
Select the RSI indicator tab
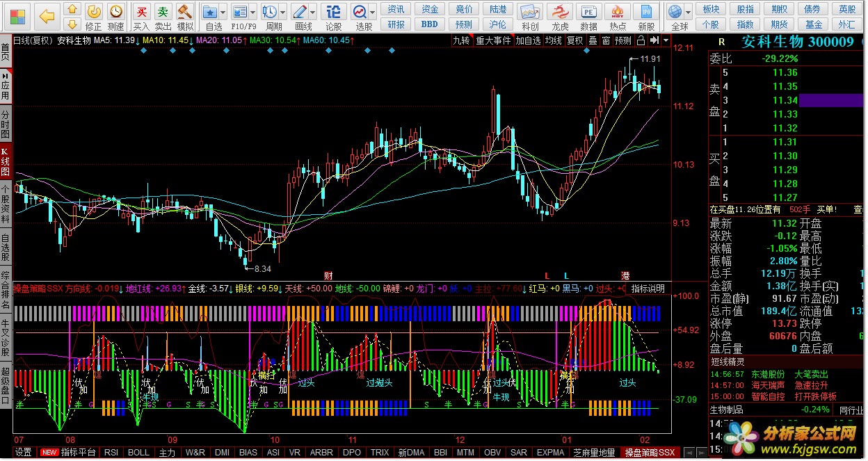(111, 452)
